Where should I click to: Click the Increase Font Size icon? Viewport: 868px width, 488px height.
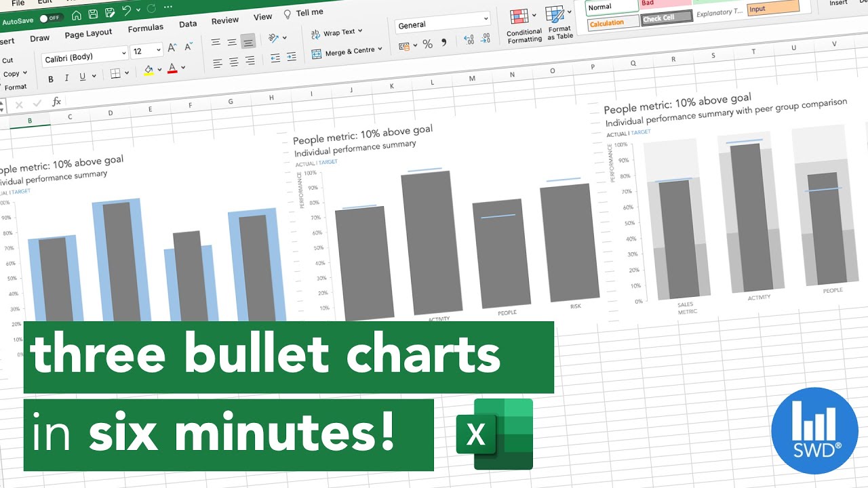coord(172,47)
